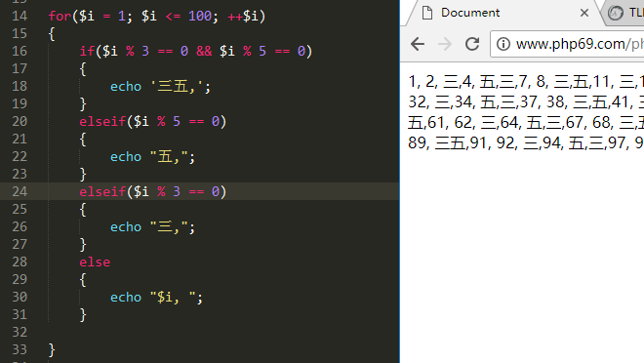The image size is (644, 363).
Task: Click the if condition on line 16
Action: click(196, 51)
